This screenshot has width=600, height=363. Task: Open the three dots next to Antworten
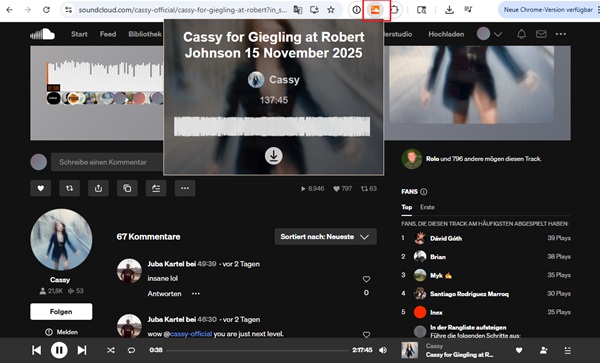[x=196, y=294]
